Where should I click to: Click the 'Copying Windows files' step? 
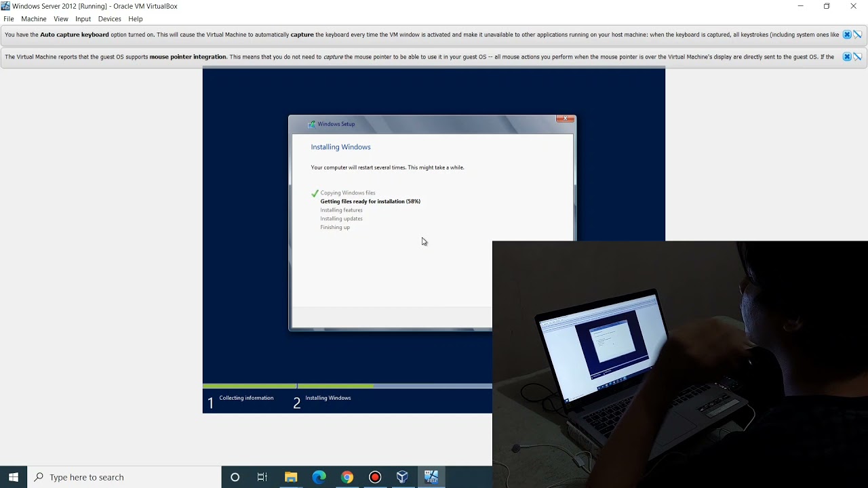point(348,192)
